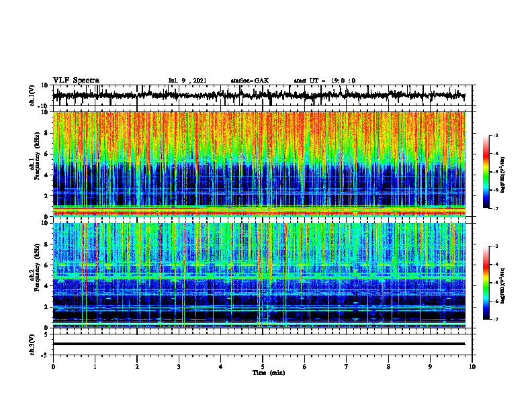This screenshot has height=411, width=532.
Task: Click the "VLF Spectra" plot title
Action: coord(76,81)
